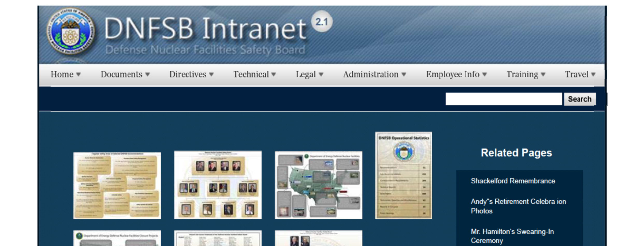The image size is (644, 246).
Task: Click the Search button
Action: 580,99
